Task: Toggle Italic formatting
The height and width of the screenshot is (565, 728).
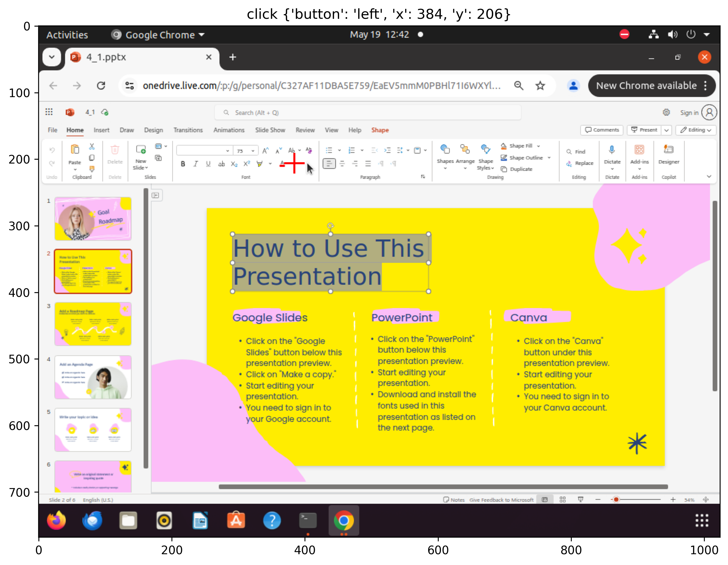Action: click(196, 164)
